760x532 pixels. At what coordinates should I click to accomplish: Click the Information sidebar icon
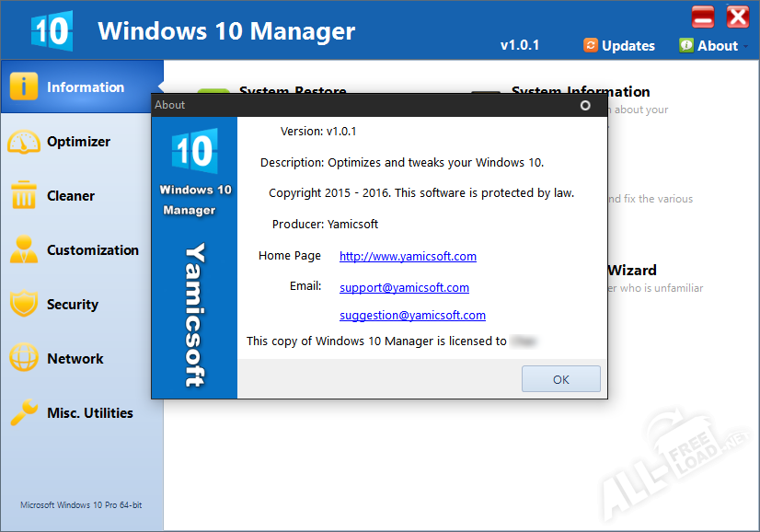[24, 87]
